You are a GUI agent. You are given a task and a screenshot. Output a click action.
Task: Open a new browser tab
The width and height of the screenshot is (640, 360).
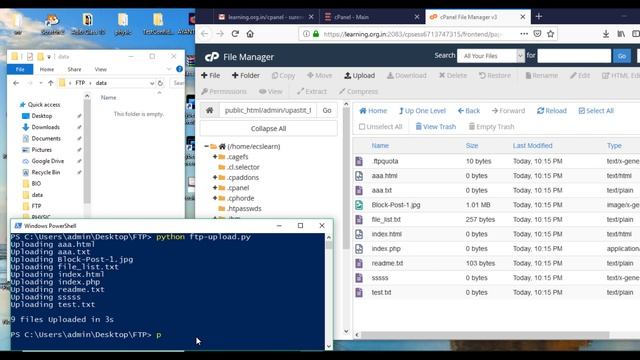point(539,16)
